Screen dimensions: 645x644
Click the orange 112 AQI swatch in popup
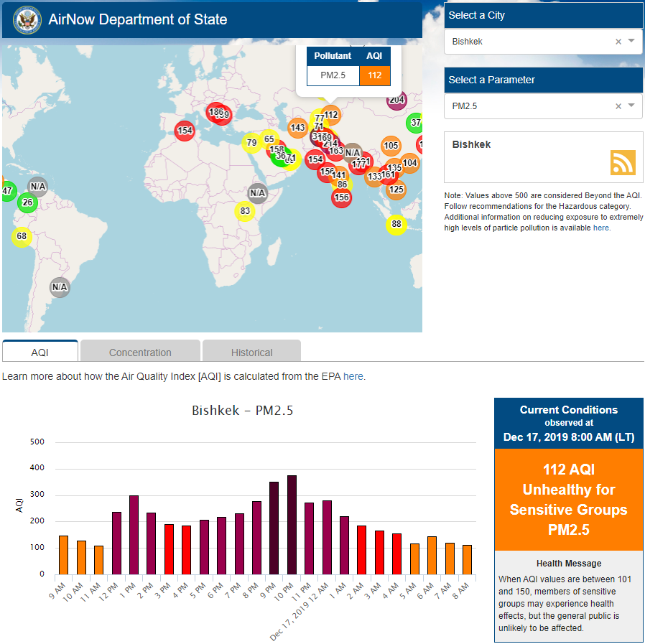[374, 75]
